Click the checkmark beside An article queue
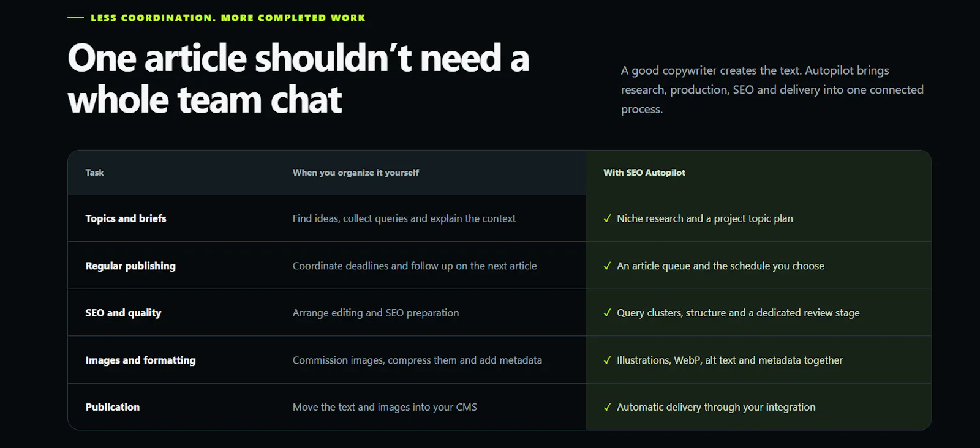Image resolution: width=980 pixels, height=448 pixels. (x=607, y=266)
